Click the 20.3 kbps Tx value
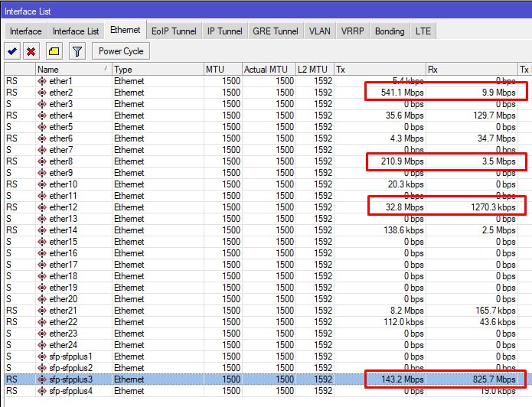 406,184
